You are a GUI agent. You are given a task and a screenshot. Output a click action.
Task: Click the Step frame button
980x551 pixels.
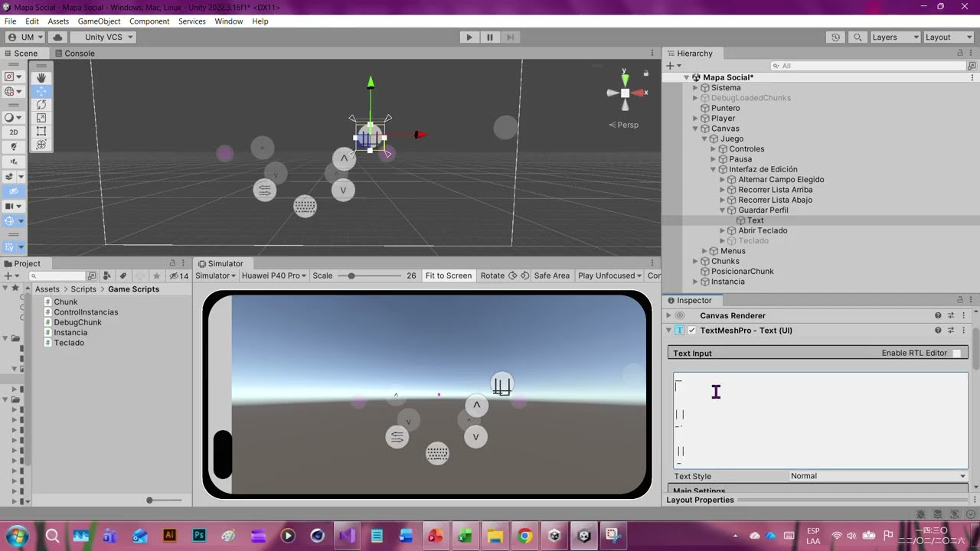tap(510, 37)
